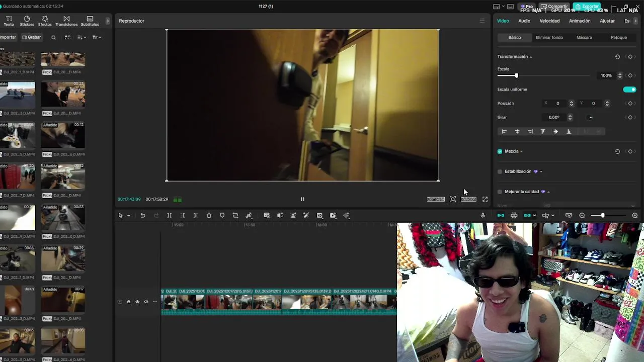Open the media filter dropdown
Image resolution: width=644 pixels, height=362 pixels.
[96, 37]
